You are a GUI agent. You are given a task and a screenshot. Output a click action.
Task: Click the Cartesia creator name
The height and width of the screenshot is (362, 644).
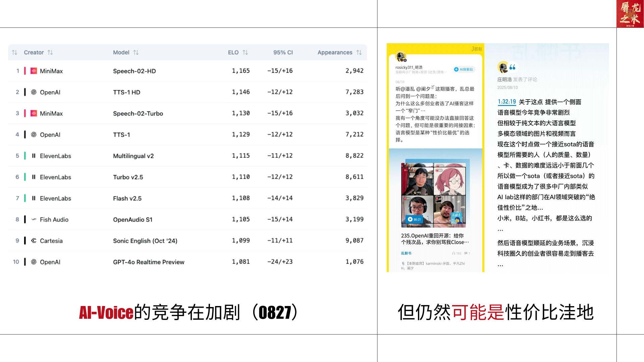tap(51, 241)
